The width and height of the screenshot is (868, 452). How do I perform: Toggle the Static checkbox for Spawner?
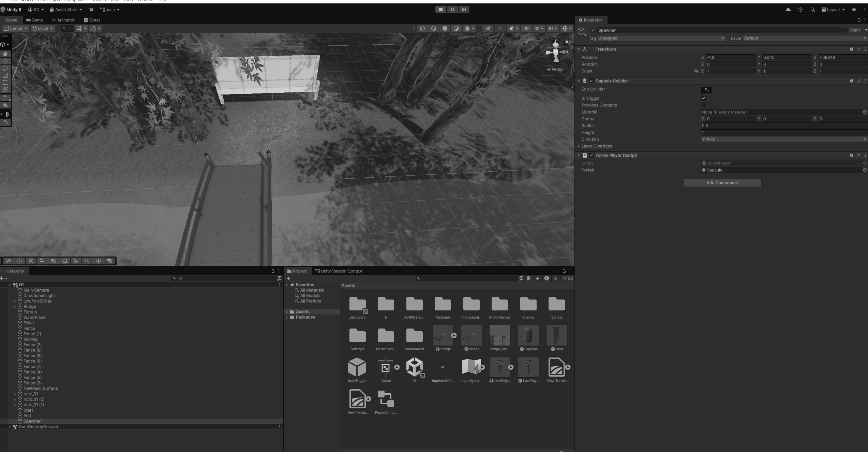tap(846, 30)
